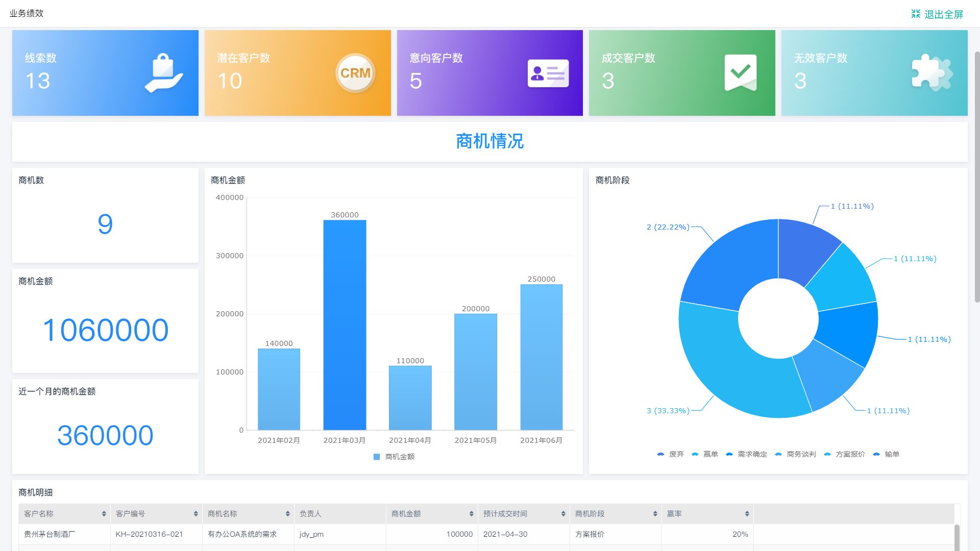Sort table by 商机金额 column arrows
The image size is (980, 551).
click(471, 514)
